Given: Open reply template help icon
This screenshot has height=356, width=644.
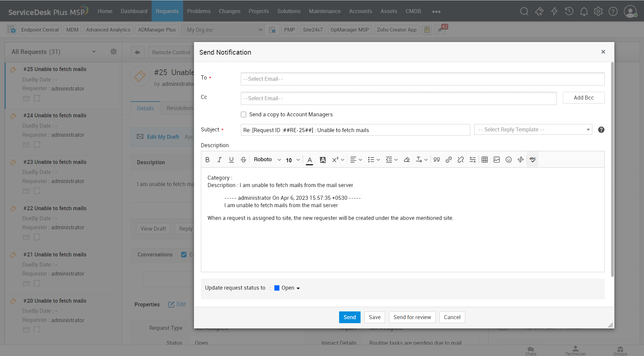Looking at the screenshot, I should click(x=601, y=130).
